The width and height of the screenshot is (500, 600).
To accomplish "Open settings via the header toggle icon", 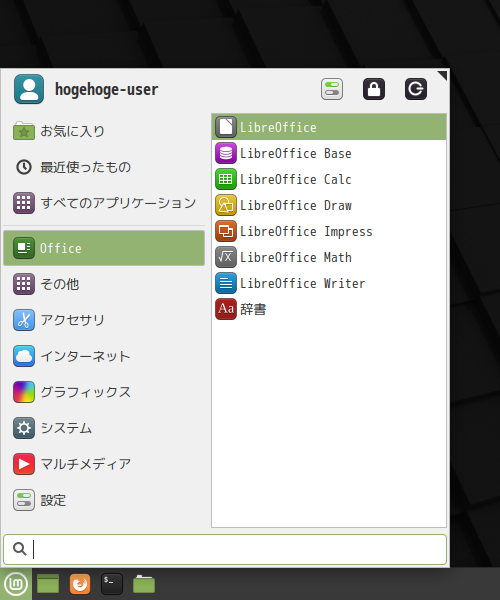I will point(332,89).
